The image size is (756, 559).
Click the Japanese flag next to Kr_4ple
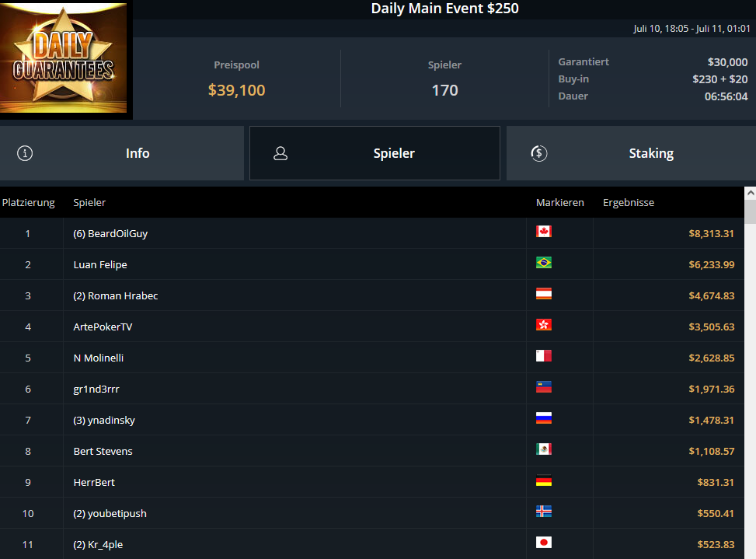pyautogui.click(x=543, y=543)
